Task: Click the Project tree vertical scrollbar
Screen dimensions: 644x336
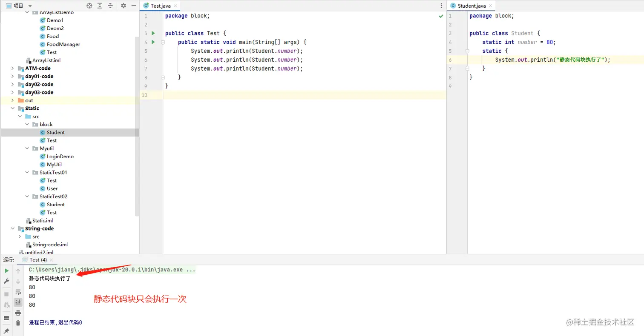Action: click(137, 126)
